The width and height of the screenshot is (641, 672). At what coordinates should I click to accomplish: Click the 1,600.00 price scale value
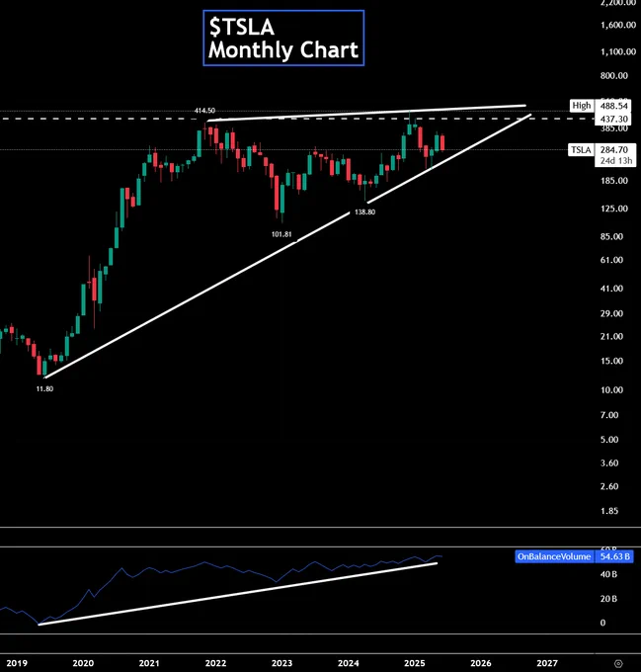[x=618, y=25]
